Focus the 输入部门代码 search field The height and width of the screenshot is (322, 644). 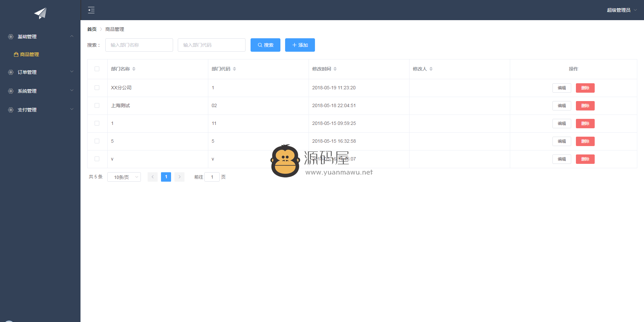[212, 45]
